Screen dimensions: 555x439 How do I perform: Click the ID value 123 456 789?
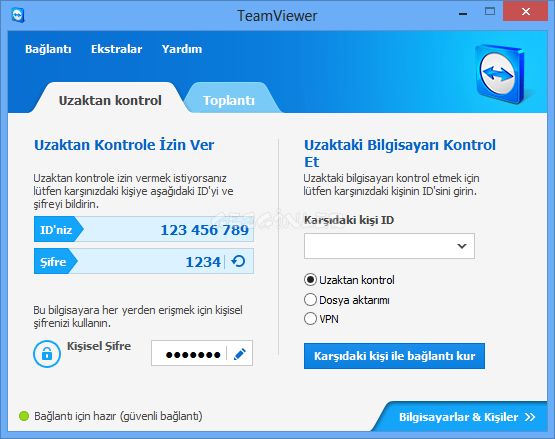click(x=205, y=230)
